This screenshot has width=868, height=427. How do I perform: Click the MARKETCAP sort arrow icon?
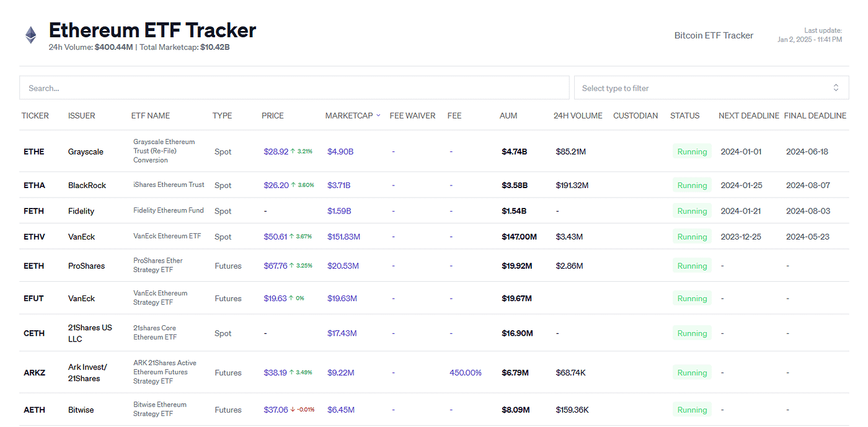(x=378, y=115)
